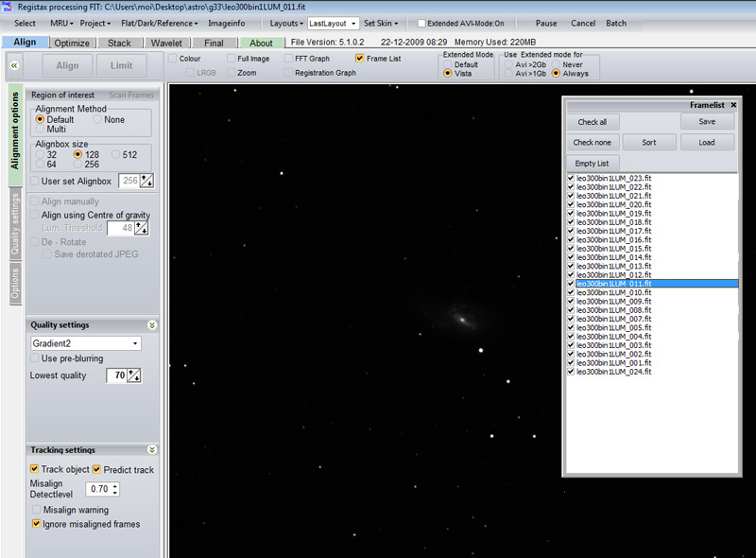This screenshot has height=558, width=756.
Task: Uncheck the Frame List checkbox
Action: tap(359, 59)
